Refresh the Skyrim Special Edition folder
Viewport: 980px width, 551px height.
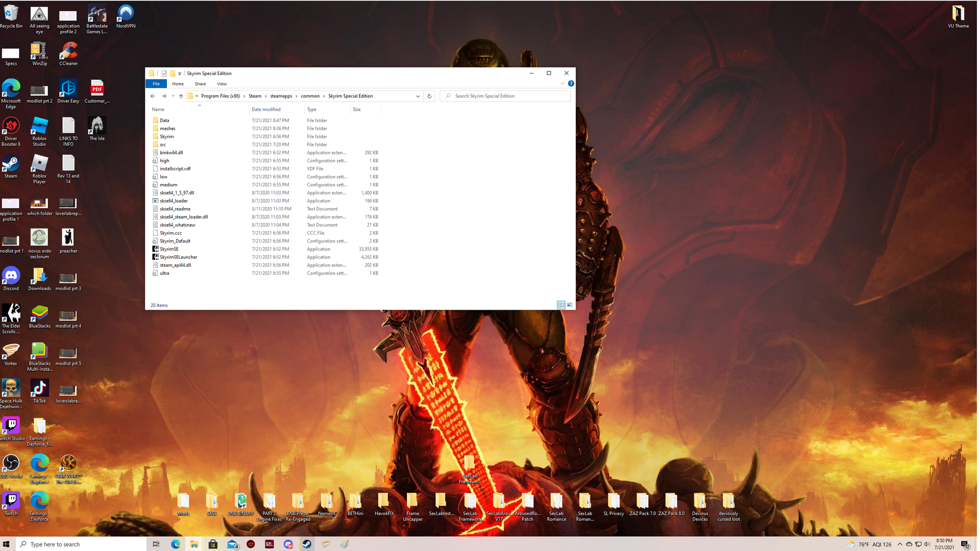click(429, 96)
